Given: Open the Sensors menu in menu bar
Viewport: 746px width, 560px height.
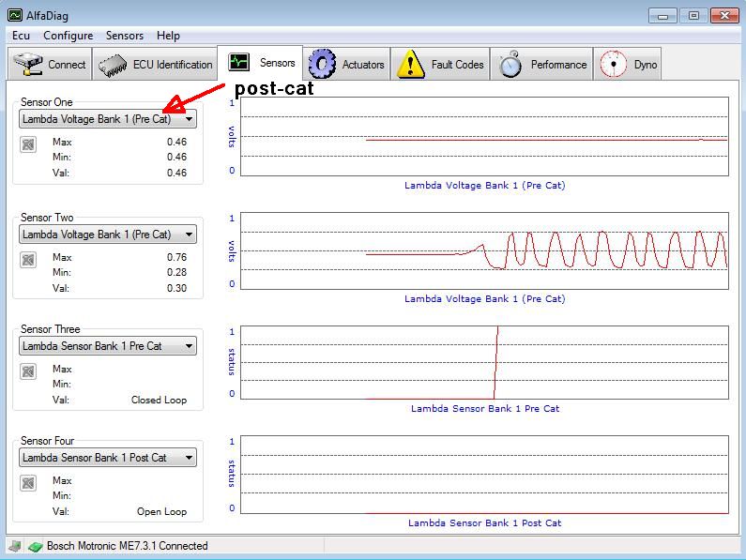Looking at the screenshot, I should [125, 36].
